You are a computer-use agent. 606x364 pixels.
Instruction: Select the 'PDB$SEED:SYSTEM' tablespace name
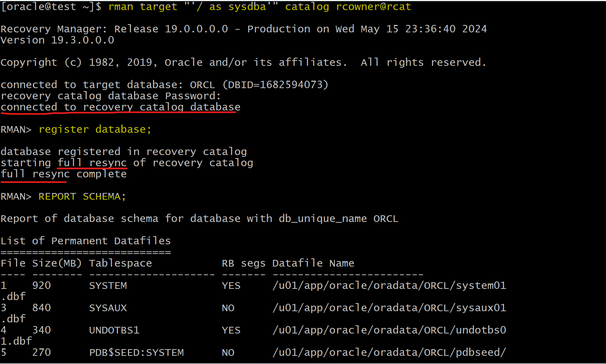[137, 352]
